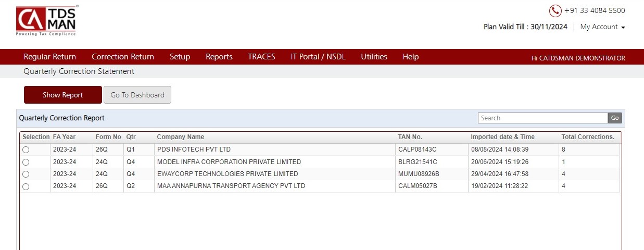Select MAA ANNAPURNA TRANSPORT radio button
644x250 pixels.
(26, 186)
